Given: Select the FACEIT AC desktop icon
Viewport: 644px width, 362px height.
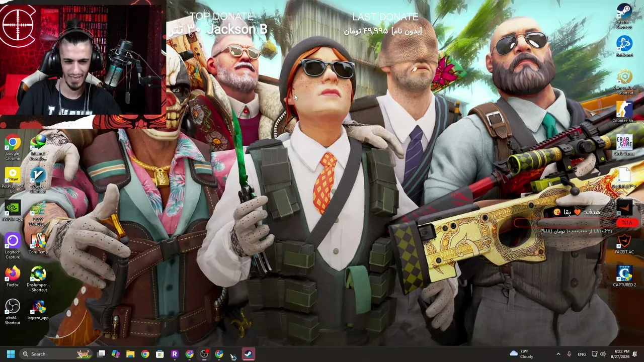Looking at the screenshot, I should (x=624, y=244).
